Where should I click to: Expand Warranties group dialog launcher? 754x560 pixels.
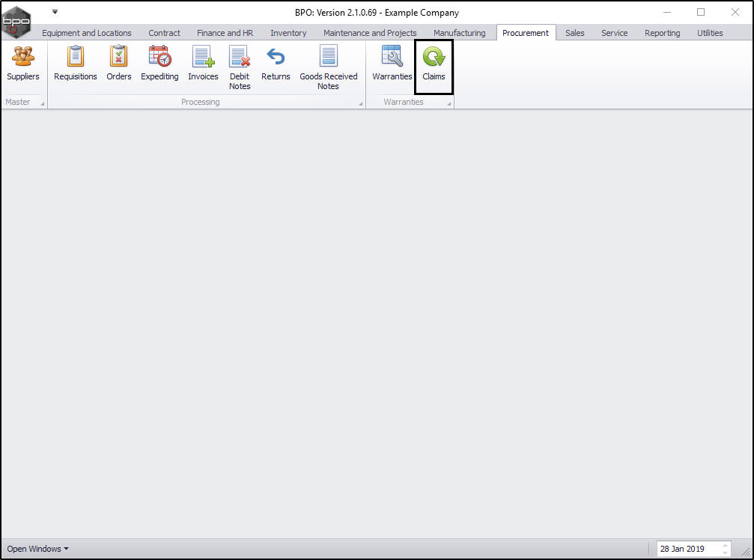coord(449,103)
